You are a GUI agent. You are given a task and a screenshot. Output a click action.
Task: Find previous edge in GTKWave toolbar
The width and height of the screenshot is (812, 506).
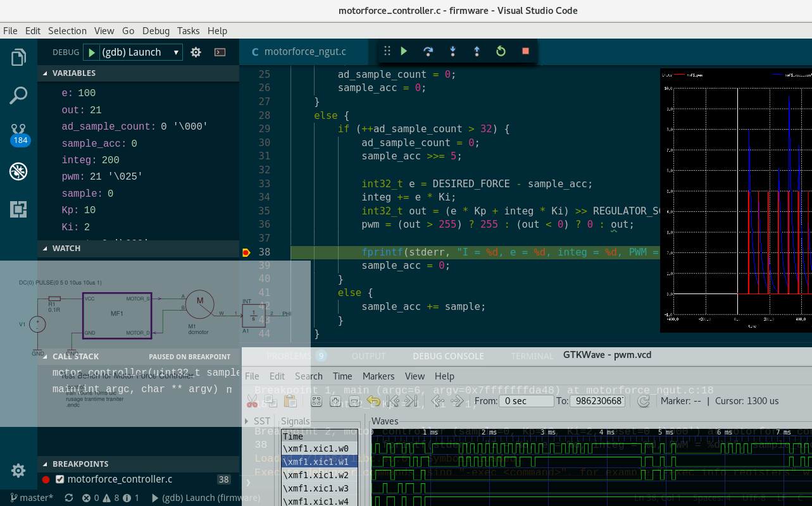pyautogui.click(x=438, y=400)
